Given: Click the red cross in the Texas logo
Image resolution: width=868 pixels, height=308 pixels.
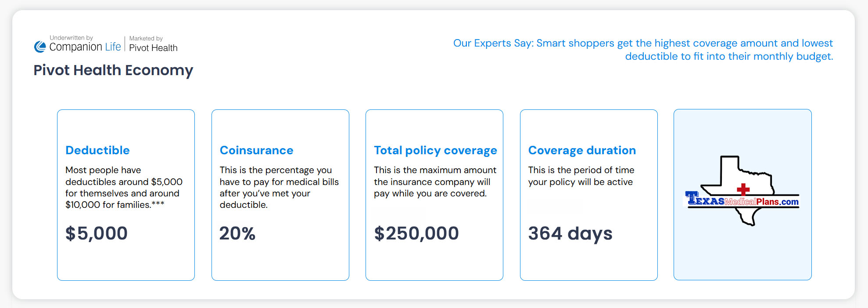Looking at the screenshot, I should tap(743, 189).
